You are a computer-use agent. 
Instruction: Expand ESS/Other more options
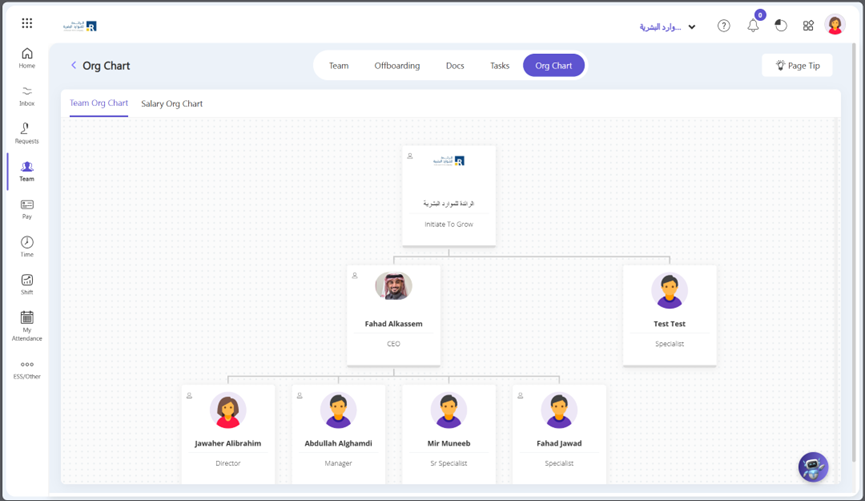coord(27,369)
